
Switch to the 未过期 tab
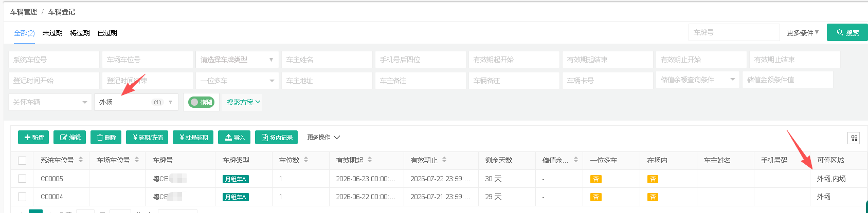tap(52, 33)
